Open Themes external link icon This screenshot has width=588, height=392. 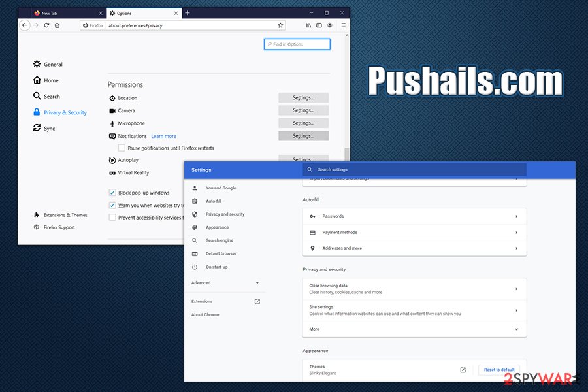pyautogui.click(x=463, y=370)
